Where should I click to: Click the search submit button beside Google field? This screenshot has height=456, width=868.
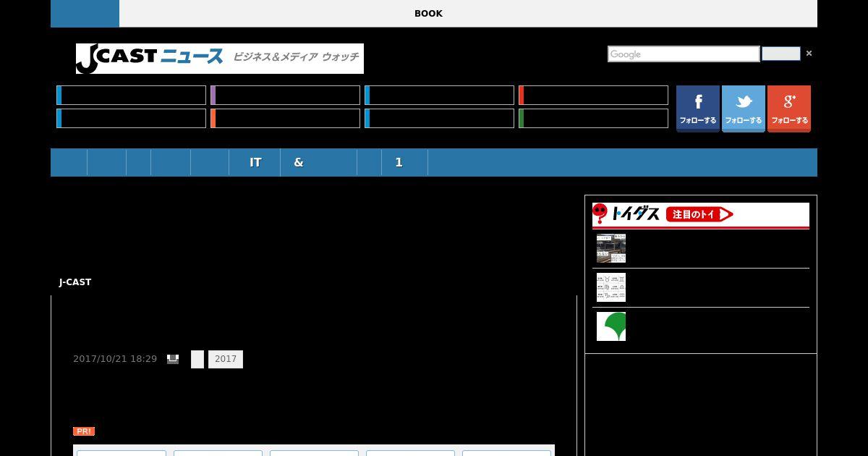click(781, 54)
